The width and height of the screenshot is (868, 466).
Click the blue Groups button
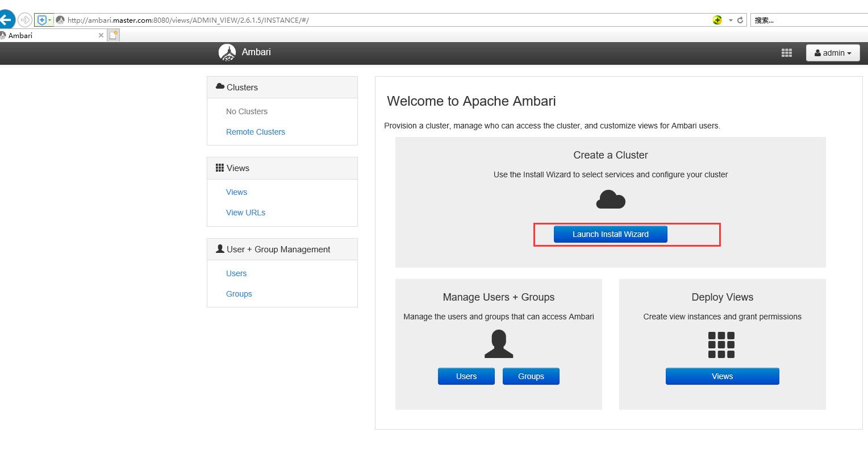click(x=531, y=376)
